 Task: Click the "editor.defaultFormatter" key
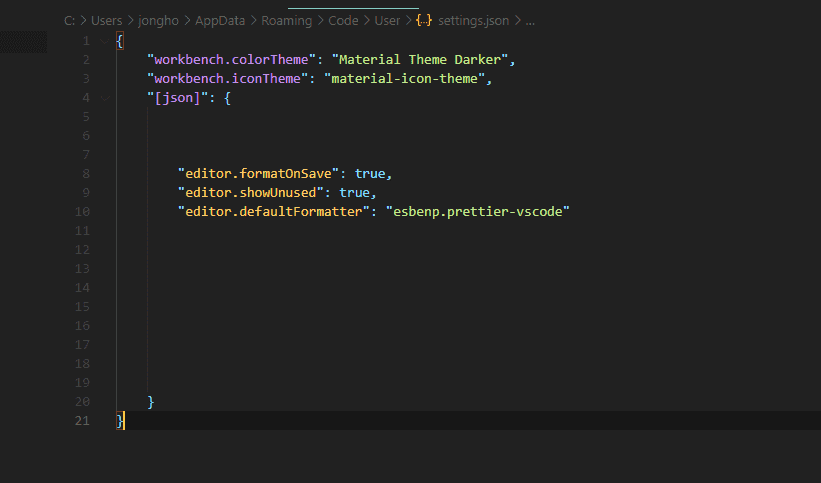[x=274, y=212]
